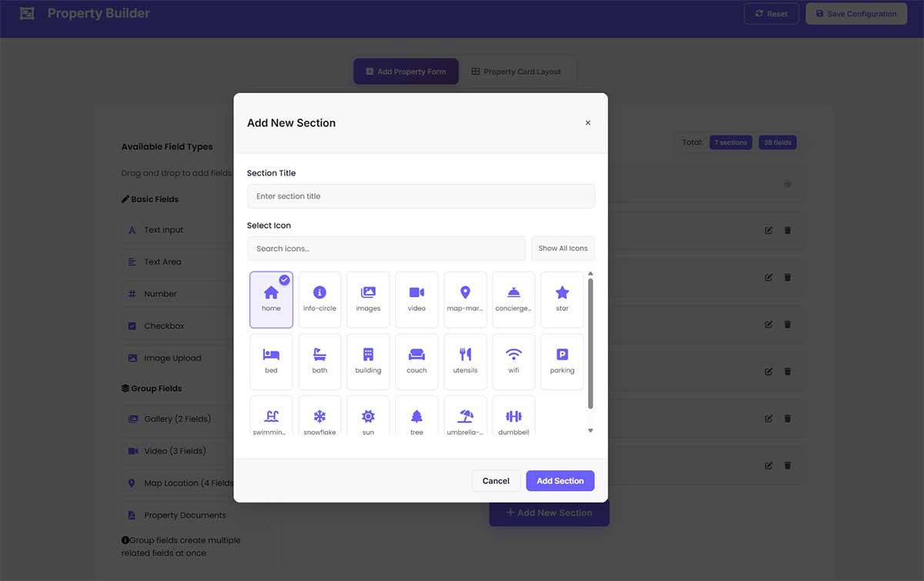Collapse the Group Fields section
Image resolution: width=924 pixels, height=581 pixels.
(x=155, y=388)
